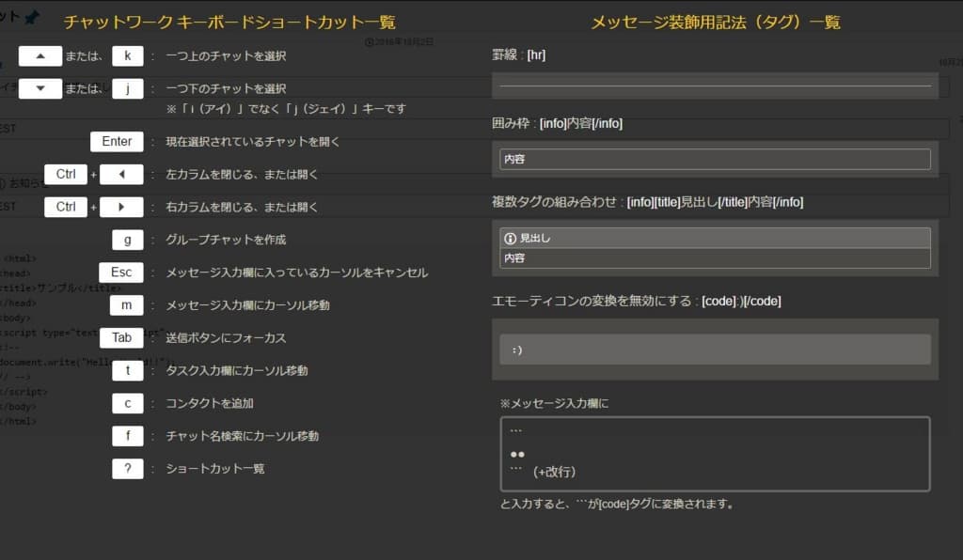This screenshot has width=963, height=560.
Task: Click the pin icon at top left
Action: (31, 17)
